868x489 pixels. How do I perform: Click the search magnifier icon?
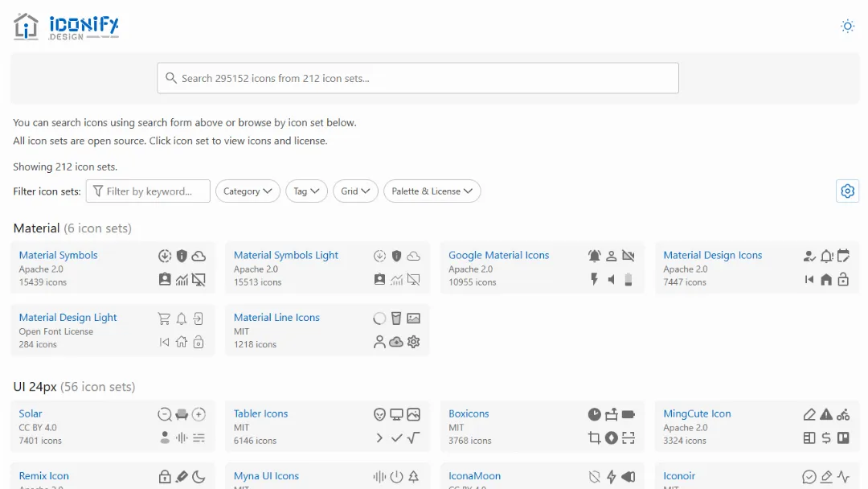click(171, 78)
